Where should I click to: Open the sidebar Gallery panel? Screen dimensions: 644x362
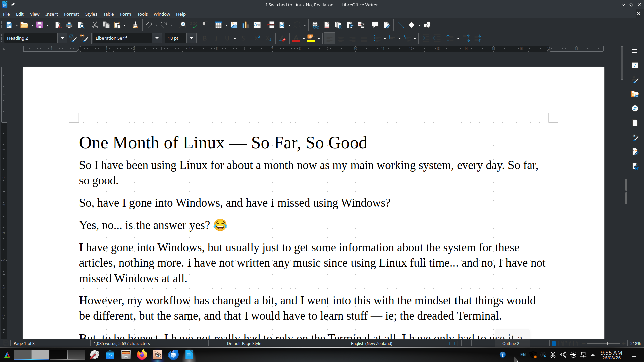(635, 94)
